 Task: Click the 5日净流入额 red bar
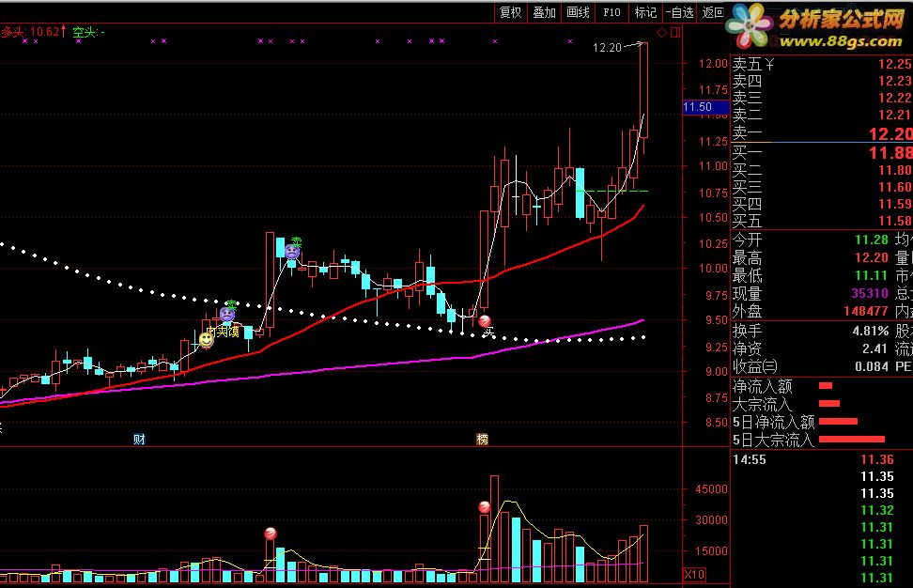[838, 421]
